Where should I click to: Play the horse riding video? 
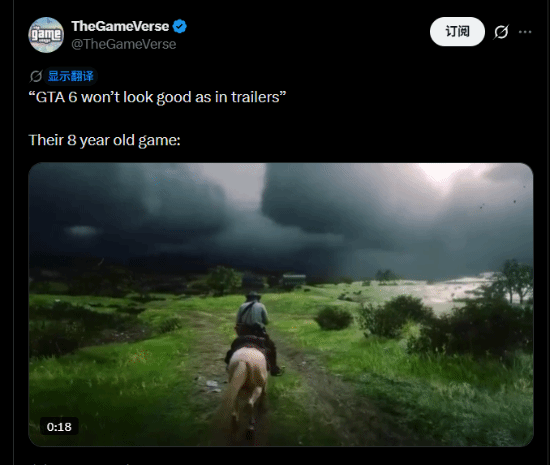tap(281, 304)
